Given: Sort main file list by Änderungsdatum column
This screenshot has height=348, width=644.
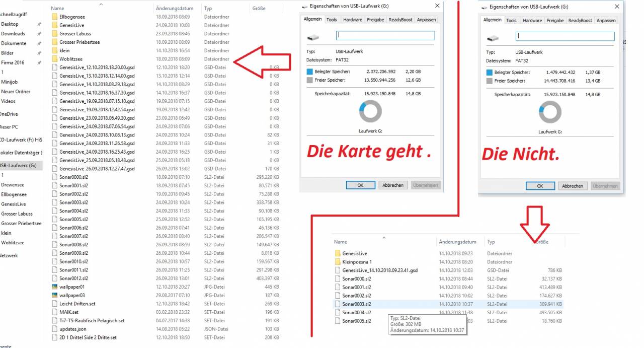Looking at the screenshot, I should 174,9.
